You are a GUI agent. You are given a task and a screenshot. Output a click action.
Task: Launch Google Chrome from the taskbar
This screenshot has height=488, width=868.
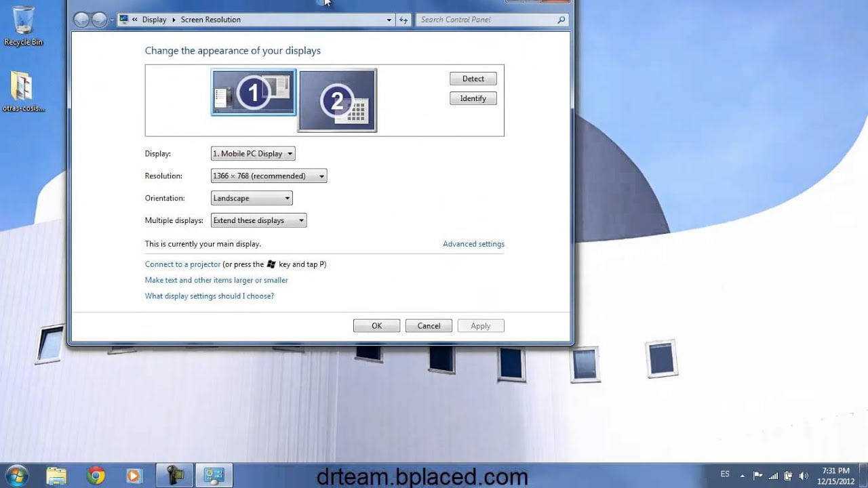point(95,474)
